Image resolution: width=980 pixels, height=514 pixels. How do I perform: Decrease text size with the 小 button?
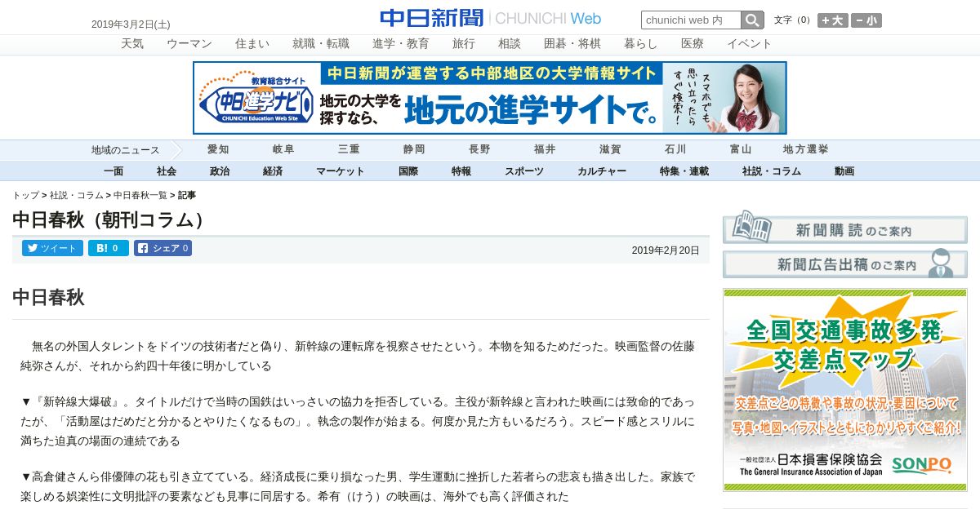(866, 20)
